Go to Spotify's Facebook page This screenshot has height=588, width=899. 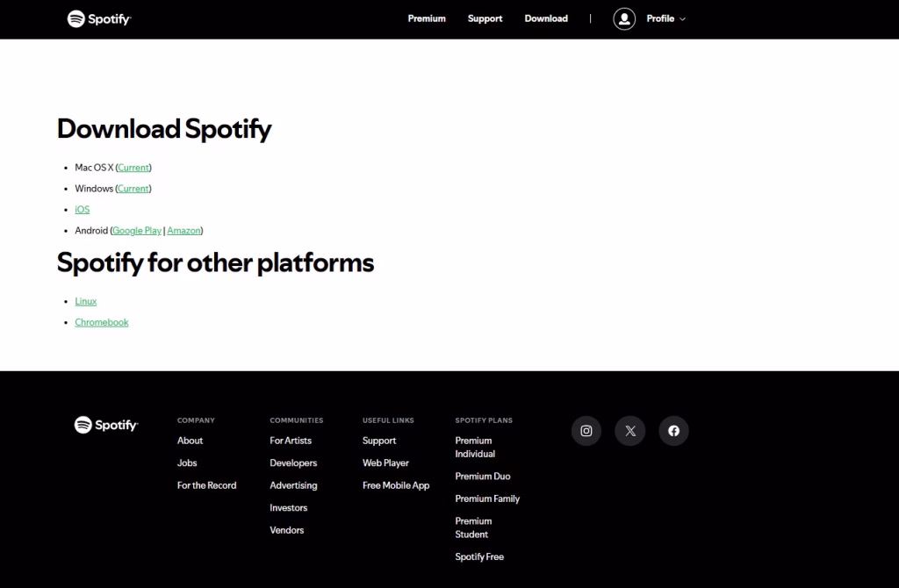coord(673,431)
